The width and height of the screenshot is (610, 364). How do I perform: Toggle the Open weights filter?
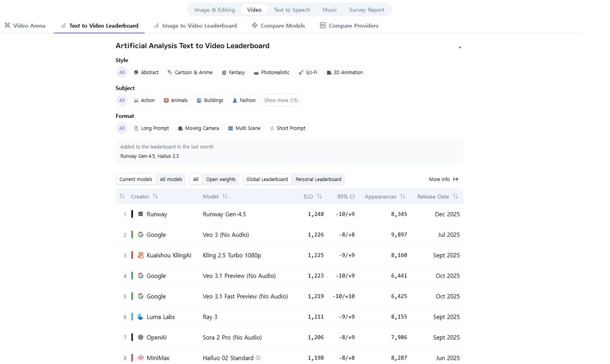coord(221,179)
